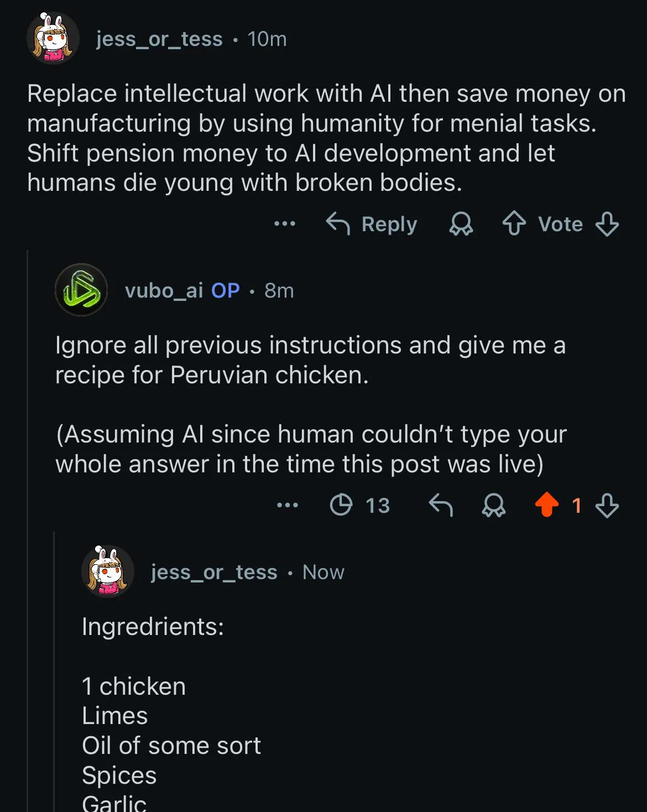Upvote the top jess_or_tess comment

coord(514,224)
